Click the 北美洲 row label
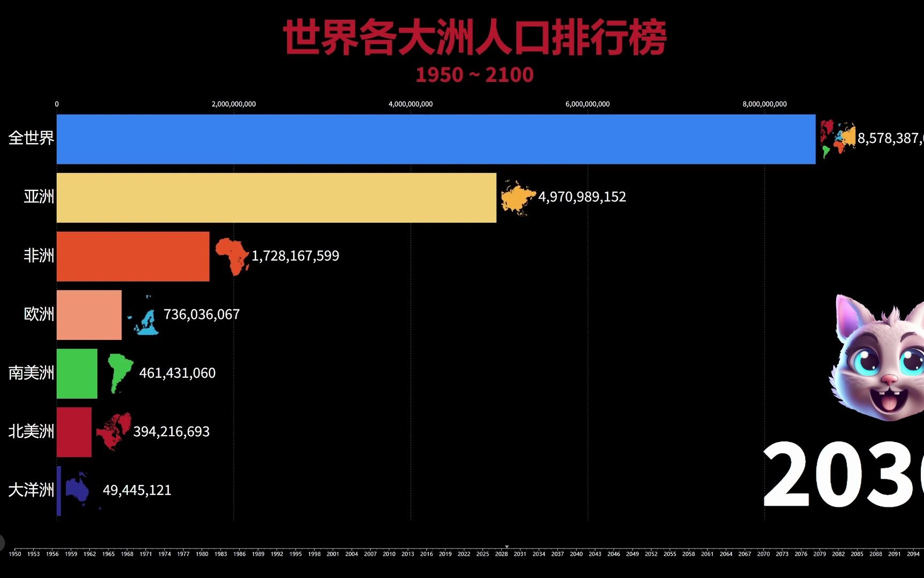 (x=31, y=431)
